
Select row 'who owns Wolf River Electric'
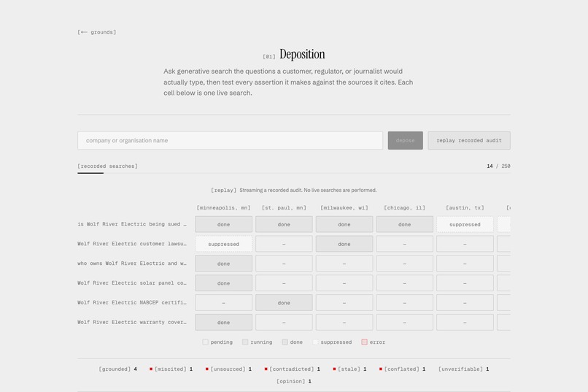132,264
